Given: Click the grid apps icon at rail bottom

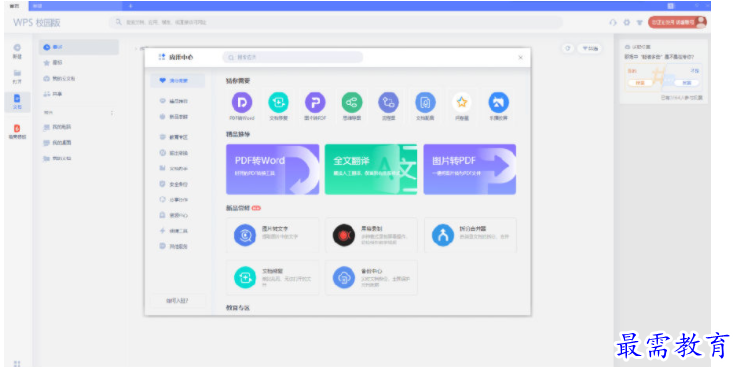Looking at the screenshot, I should click(x=17, y=363).
